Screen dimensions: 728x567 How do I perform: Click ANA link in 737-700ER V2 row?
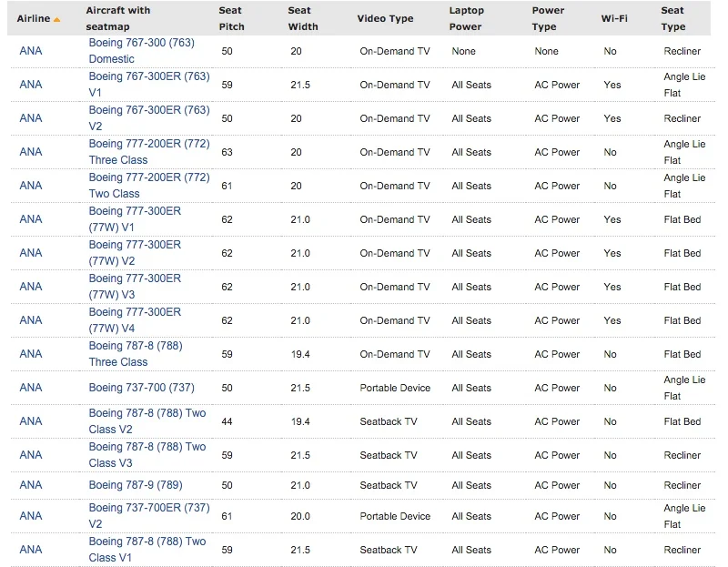(31, 515)
